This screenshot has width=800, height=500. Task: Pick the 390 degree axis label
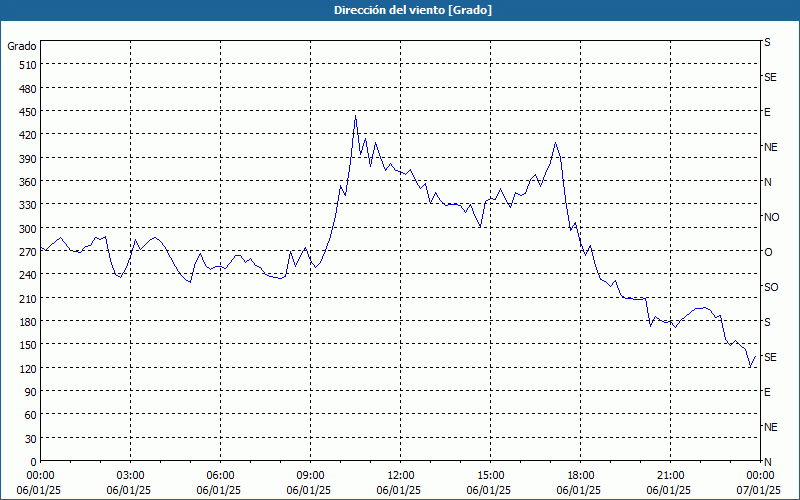28,159
